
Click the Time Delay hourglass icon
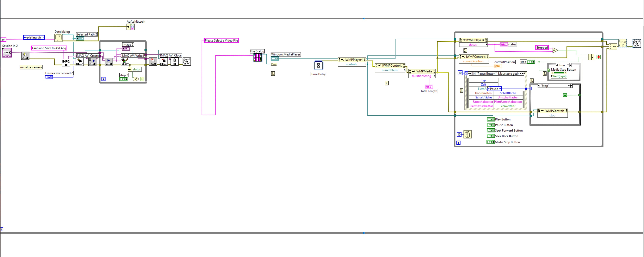[318, 66]
